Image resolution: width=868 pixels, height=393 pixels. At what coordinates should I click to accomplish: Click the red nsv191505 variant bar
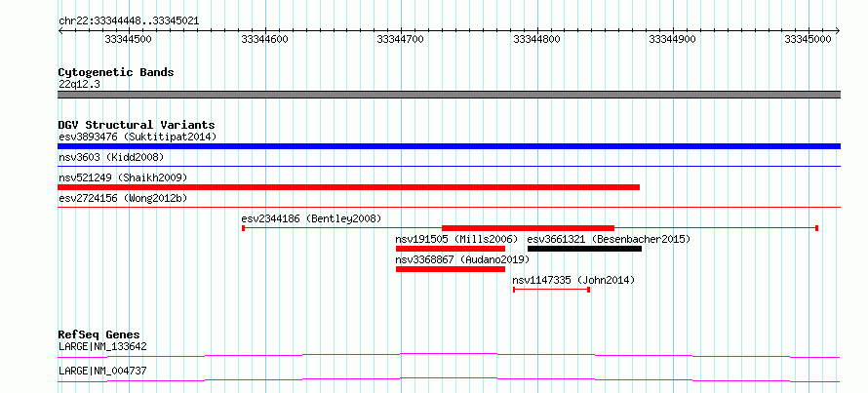(451, 249)
